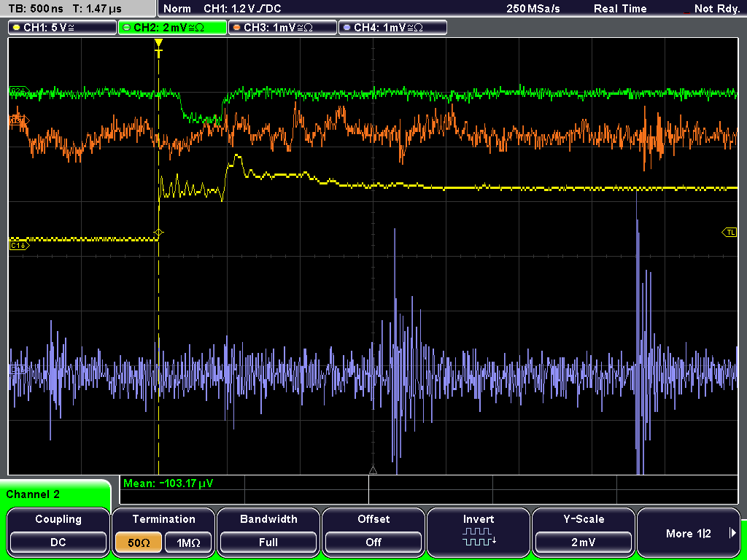This screenshot has height=560, width=747.
Task: Open the Y-Scale 2 mV setting
Action: (x=584, y=542)
